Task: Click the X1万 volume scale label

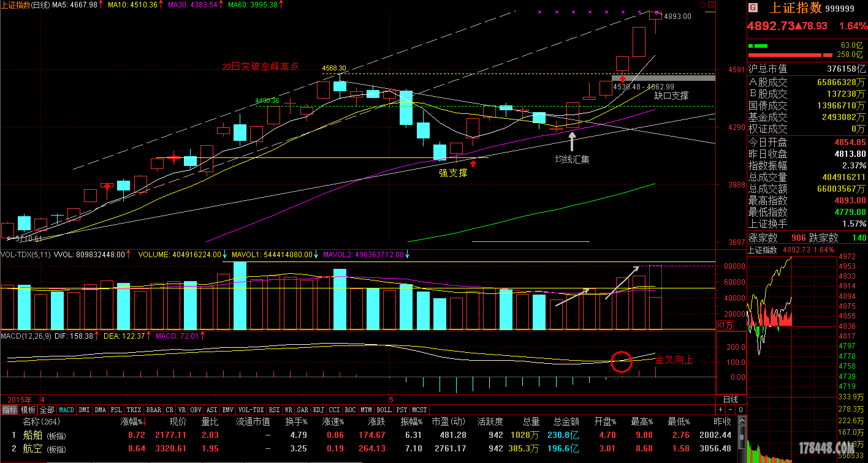Action: click(725, 325)
